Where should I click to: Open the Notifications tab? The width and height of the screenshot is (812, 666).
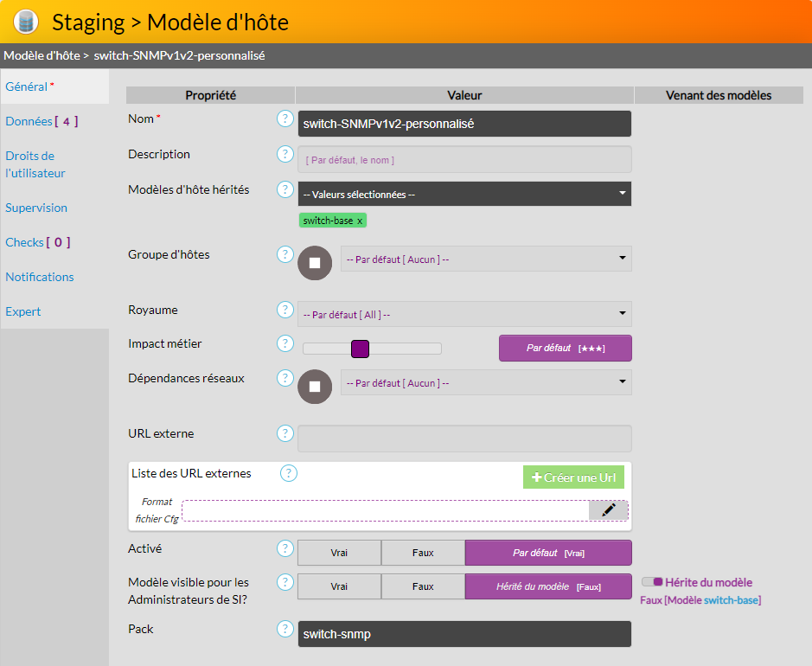click(40, 277)
